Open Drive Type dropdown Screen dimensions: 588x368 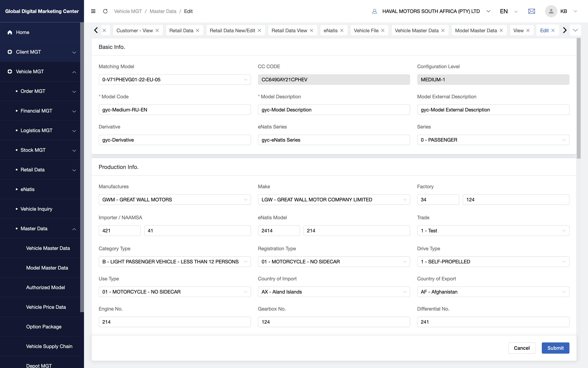coord(493,262)
